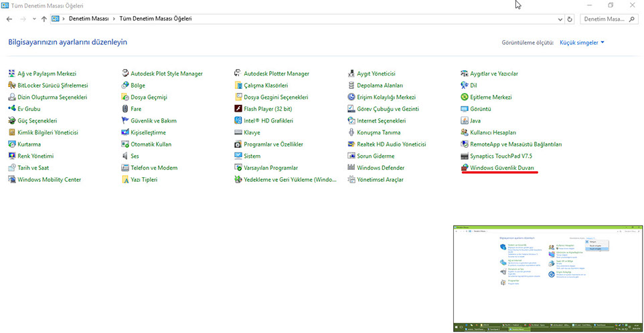Open Aygıtlar ve Yazıcılar link

(x=494, y=74)
